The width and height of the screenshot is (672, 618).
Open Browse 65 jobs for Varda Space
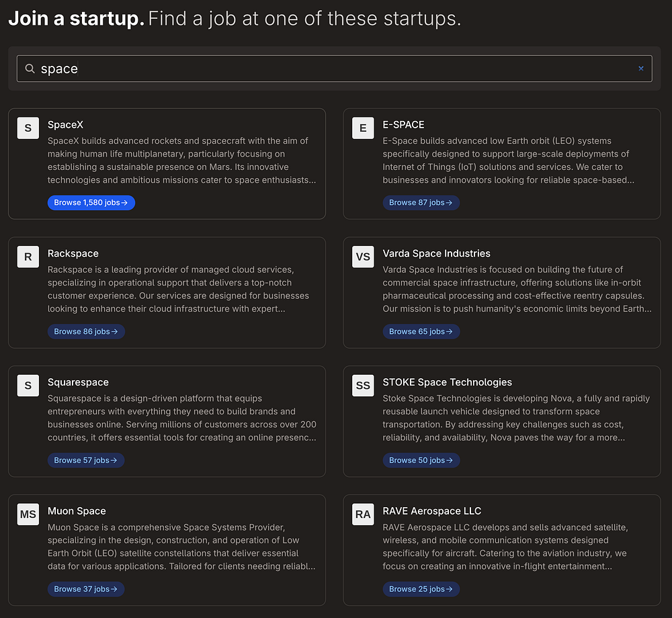[x=421, y=331]
